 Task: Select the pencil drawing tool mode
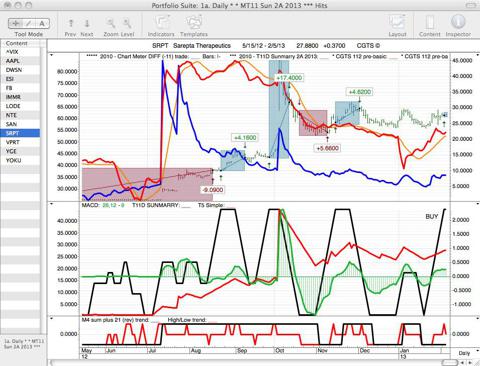[x=29, y=23]
